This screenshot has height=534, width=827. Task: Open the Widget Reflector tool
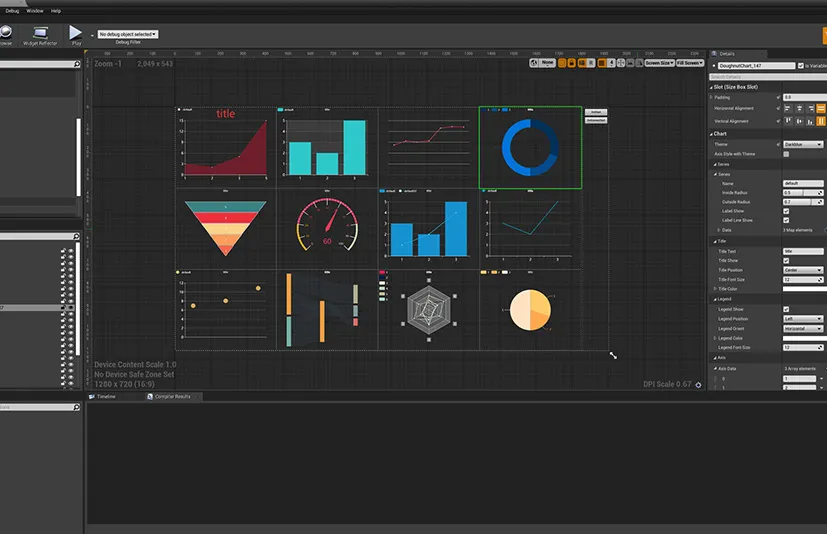[x=40, y=36]
